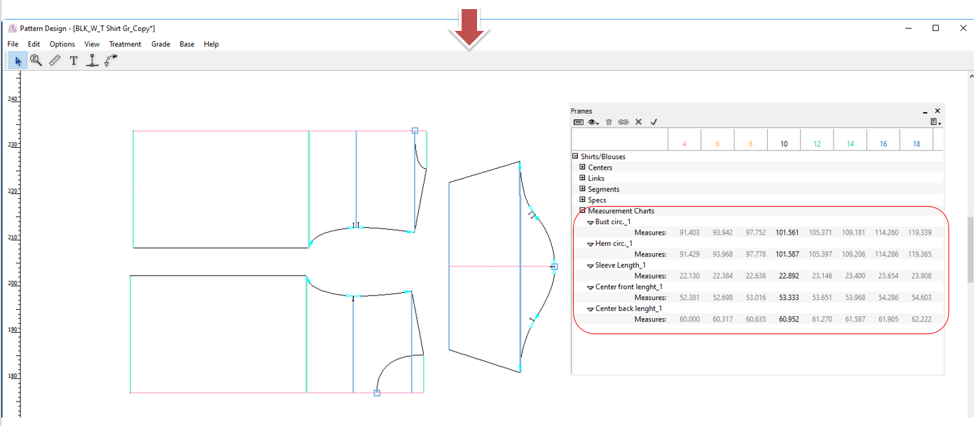Image resolution: width=980 pixels, height=426 pixels.
Task: Select the arrow pointer tool
Action: pyautogui.click(x=18, y=61)
